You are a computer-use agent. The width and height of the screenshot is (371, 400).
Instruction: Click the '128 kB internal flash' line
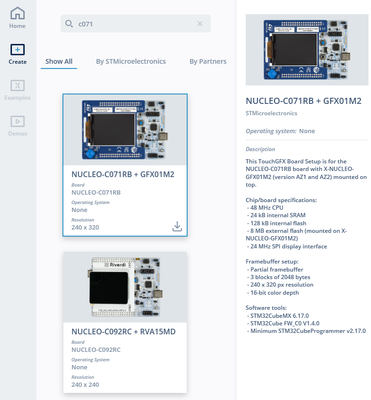(276, 223)
